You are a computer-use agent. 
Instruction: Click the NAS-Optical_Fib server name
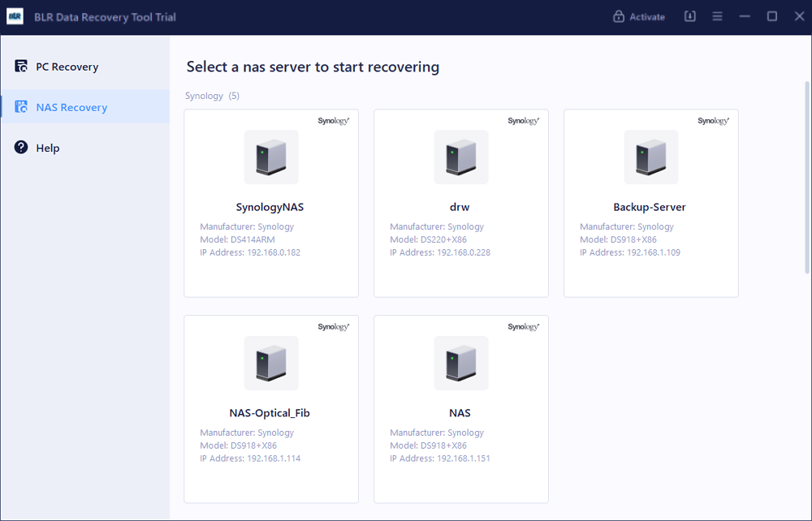(x=270, y=413)
